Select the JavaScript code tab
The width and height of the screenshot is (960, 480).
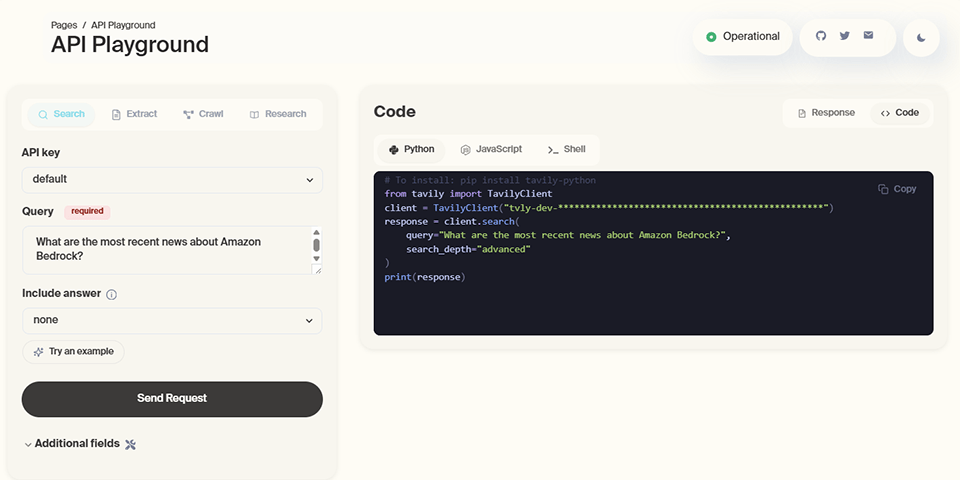tap(492, 150)
